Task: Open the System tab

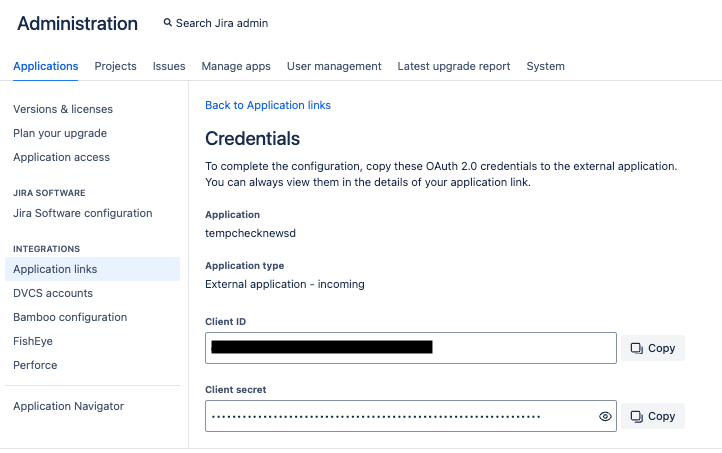Action: 546,66
